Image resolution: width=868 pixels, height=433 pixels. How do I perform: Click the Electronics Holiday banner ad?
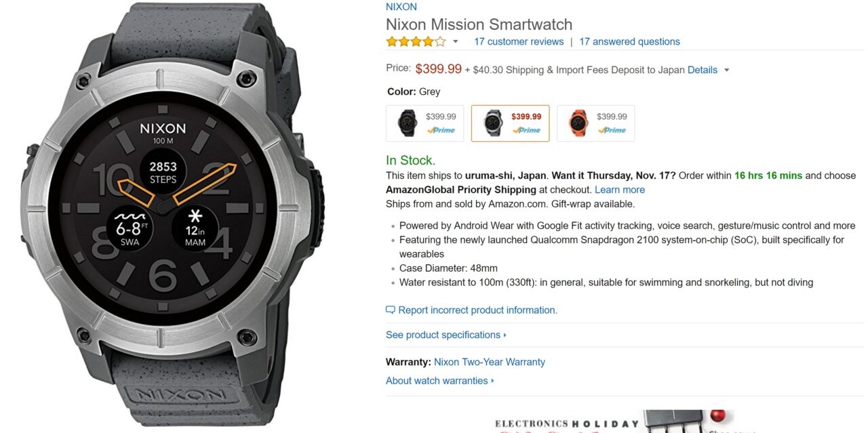tap(610, 422)
